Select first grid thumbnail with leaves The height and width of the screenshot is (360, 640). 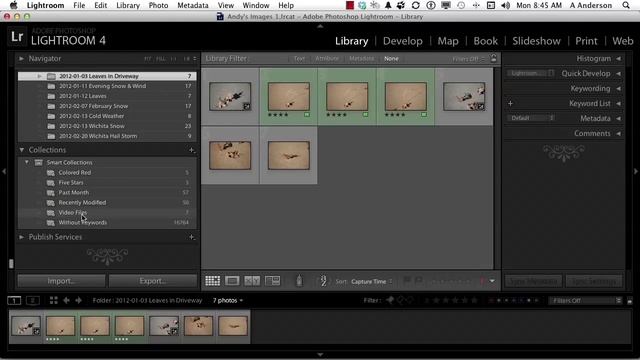230,97
